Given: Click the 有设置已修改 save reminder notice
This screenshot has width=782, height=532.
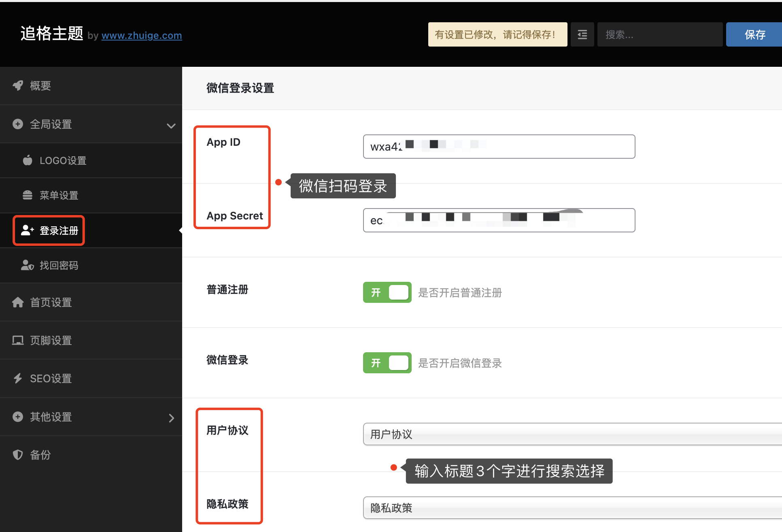Looking at the screenshot, I should click(x=497, y=34).
